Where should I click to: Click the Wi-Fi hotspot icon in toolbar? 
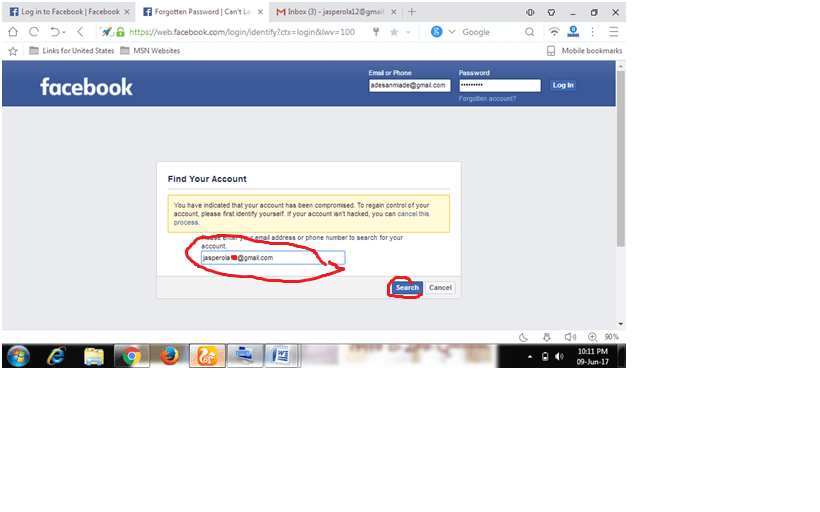554,32
